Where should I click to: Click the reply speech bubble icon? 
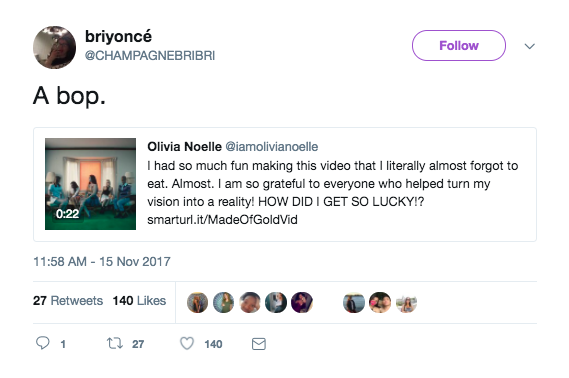[43, 343]
